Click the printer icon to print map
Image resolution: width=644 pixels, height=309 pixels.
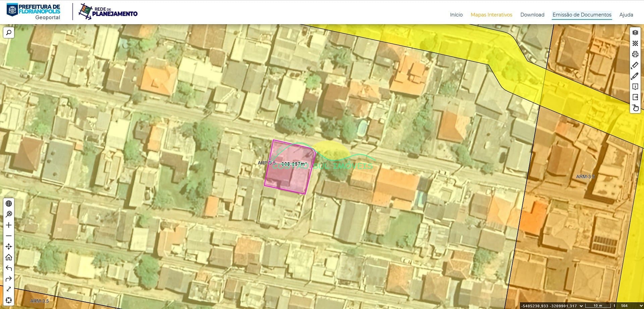pyautogui.click(x=635, y=54)
